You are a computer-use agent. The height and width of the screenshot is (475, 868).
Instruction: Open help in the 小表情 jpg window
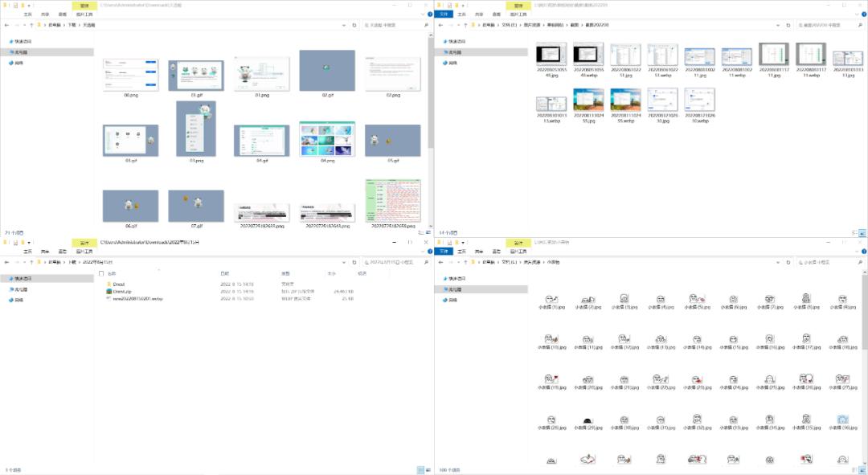point(864,252)
